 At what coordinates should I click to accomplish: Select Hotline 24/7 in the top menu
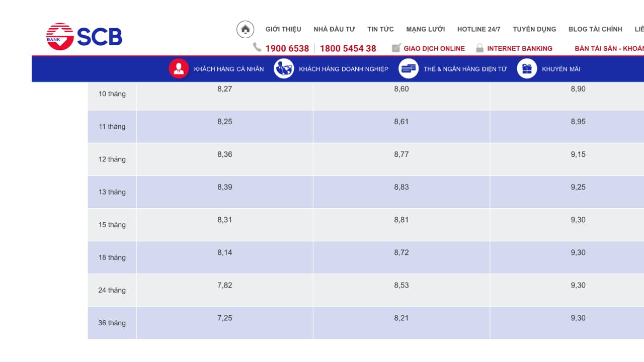(x=478, y=29)
